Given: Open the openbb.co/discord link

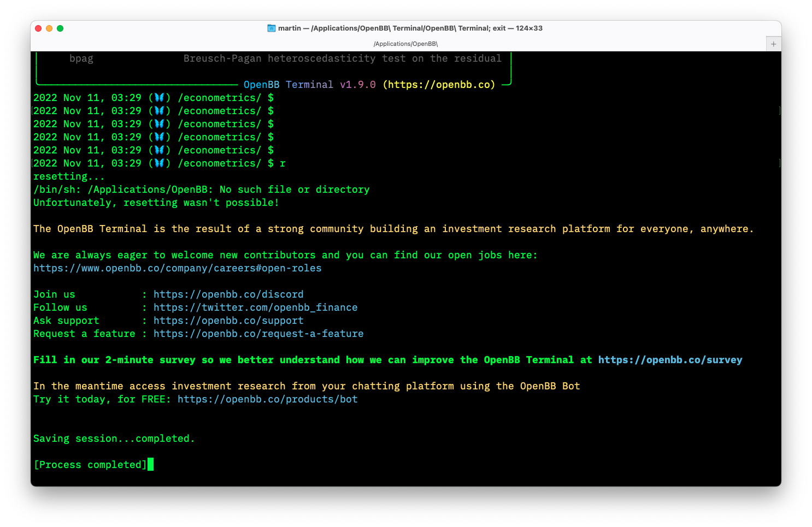Looking at the screenshot, I should pos(228,294).
